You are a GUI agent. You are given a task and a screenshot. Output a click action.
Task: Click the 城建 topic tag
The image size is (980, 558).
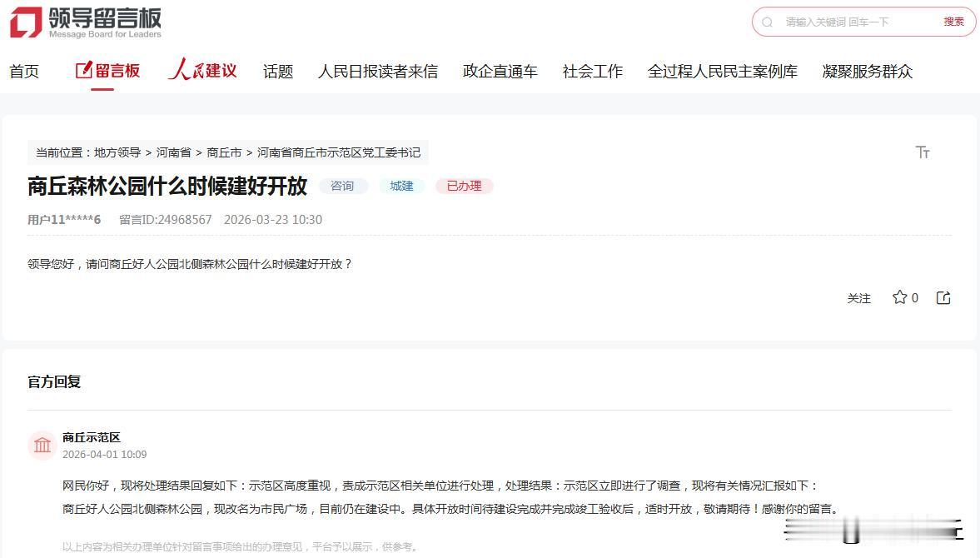tap(401, 186)
